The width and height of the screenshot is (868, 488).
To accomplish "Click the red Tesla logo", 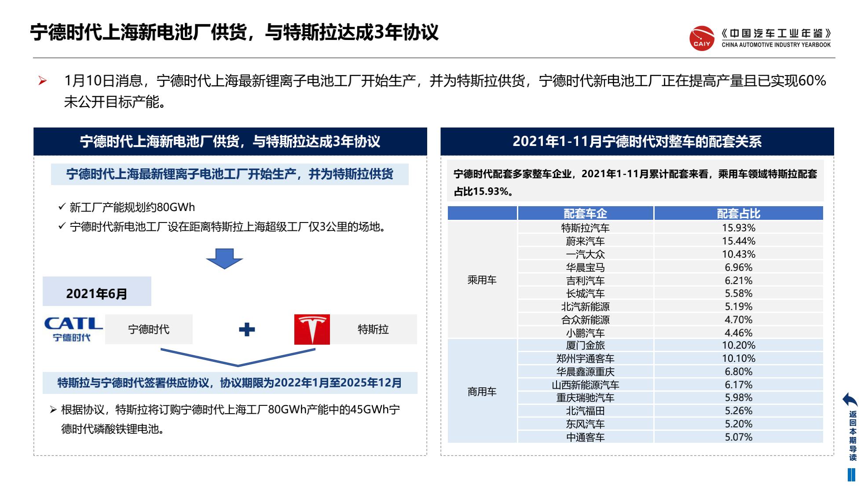I will 312,329.
